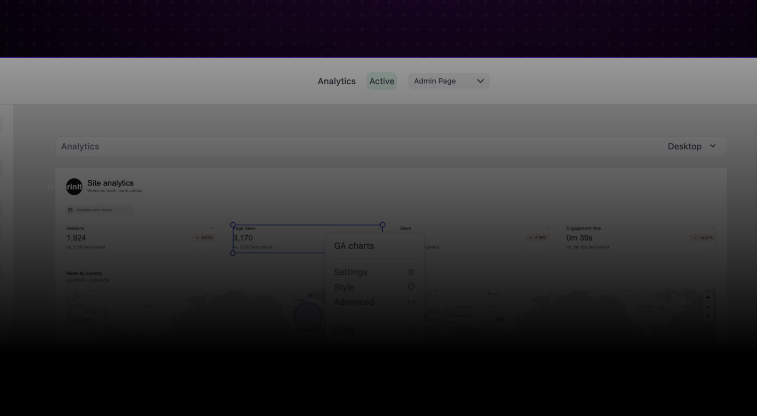This screenshot has height=416, width=757.
Task: Open Advanced in GA charts menu
Action: click(355, 302)
